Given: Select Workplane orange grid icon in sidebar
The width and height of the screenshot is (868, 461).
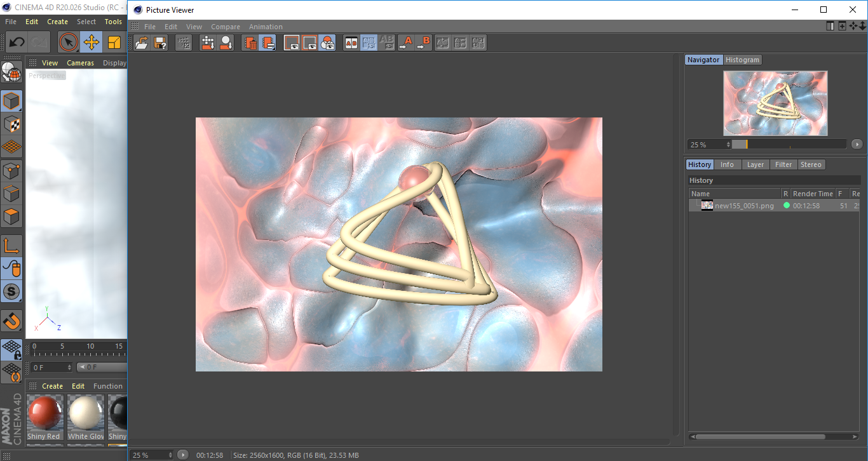Looking at the screenshot, I should click(x=11, y=147).
